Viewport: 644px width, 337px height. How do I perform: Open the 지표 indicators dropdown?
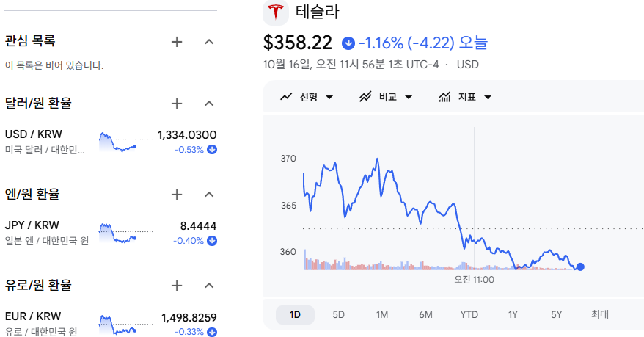[x=465, y=97]
